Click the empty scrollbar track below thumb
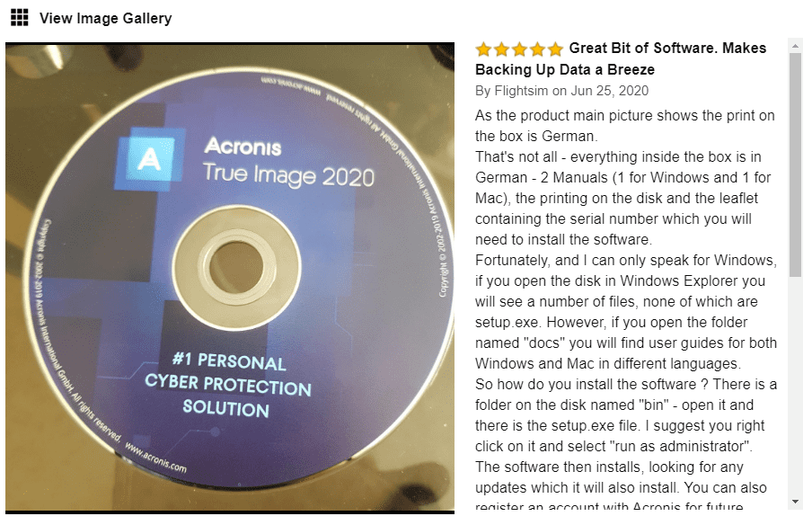The image size is (812, 525). 795,386
